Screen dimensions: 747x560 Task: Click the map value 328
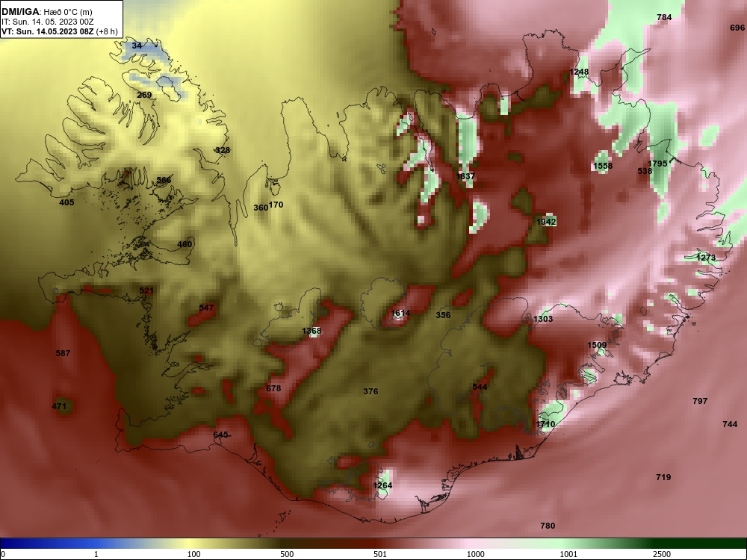click(x=223, y=150)
